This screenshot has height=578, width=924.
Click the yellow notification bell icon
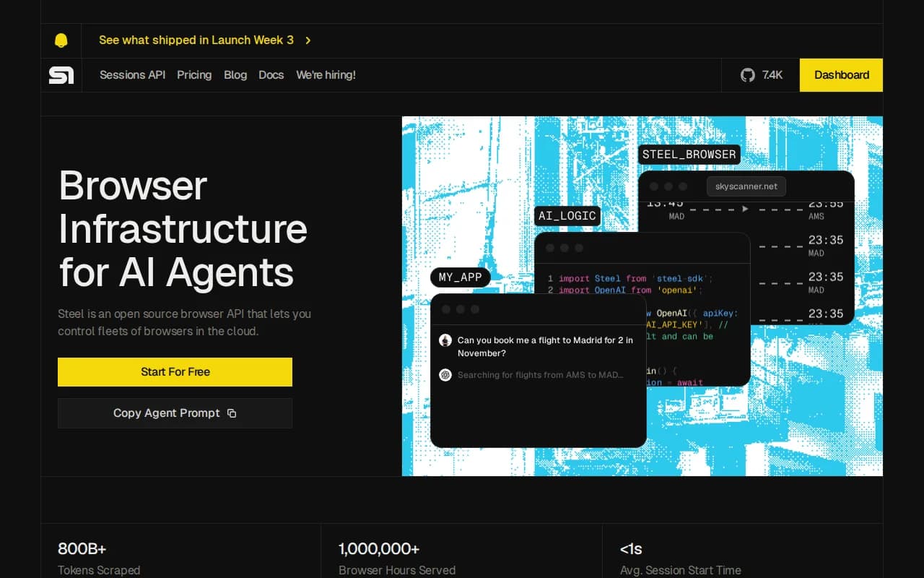click(x=61, y=40)
